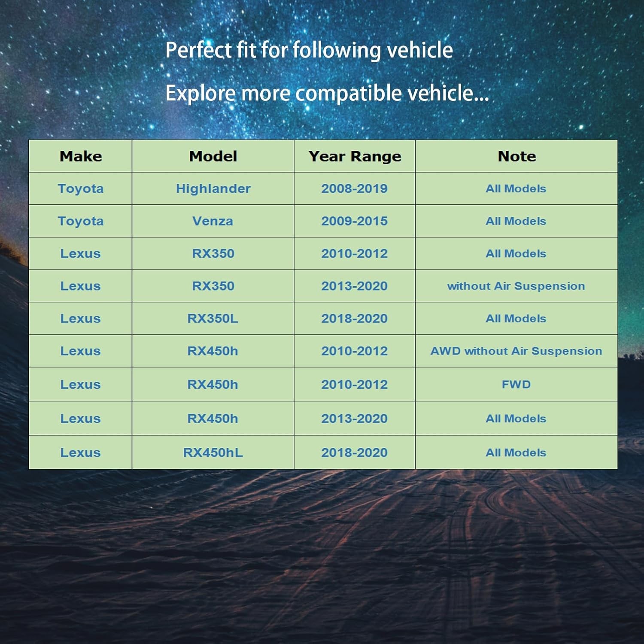Select the FWD note cell
Image resolution: width=644 pixels, height=644 pixels.
(516, 384)
